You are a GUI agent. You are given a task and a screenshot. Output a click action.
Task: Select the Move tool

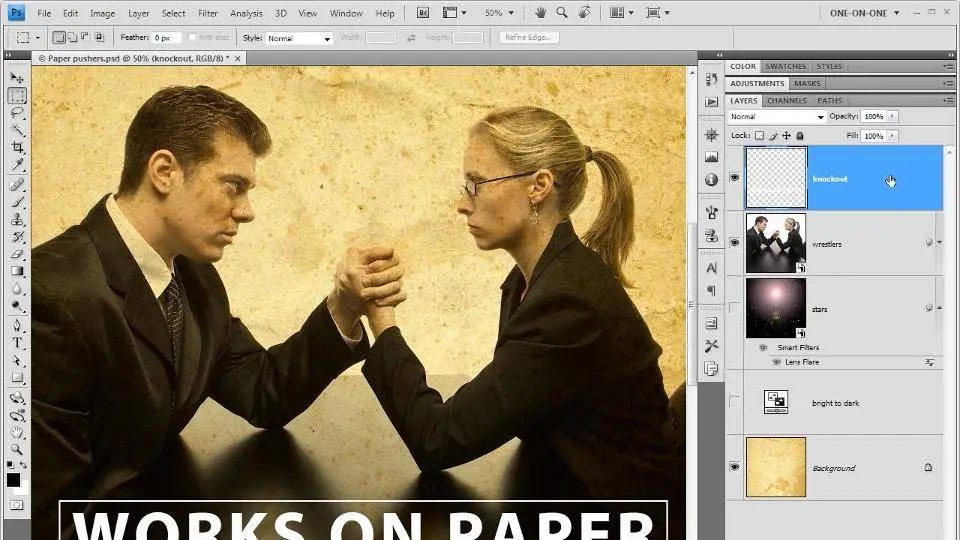point(17,78)
